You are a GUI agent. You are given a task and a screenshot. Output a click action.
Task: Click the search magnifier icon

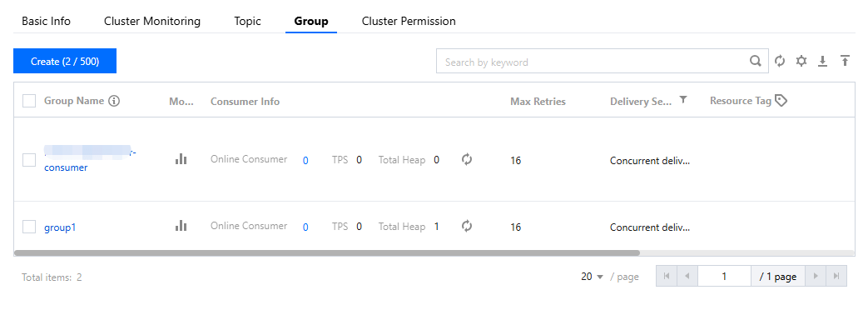[x=756, y=61]
